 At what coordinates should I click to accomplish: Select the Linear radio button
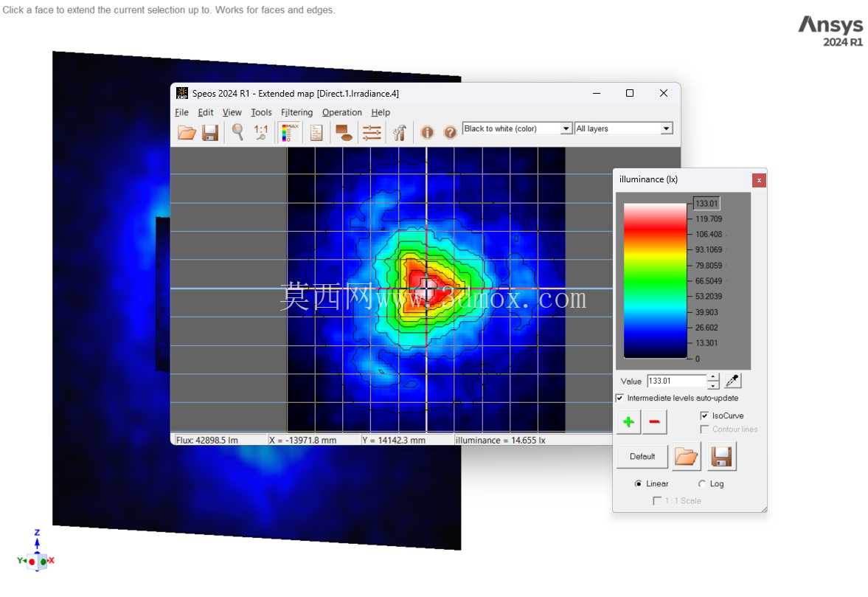pyautogui.click(x=638, y=483)
